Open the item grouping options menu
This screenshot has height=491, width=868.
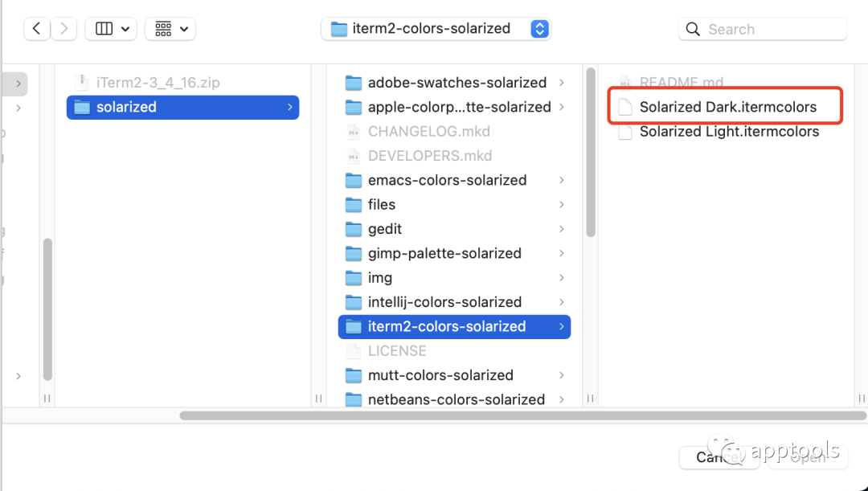coord(170,29)
